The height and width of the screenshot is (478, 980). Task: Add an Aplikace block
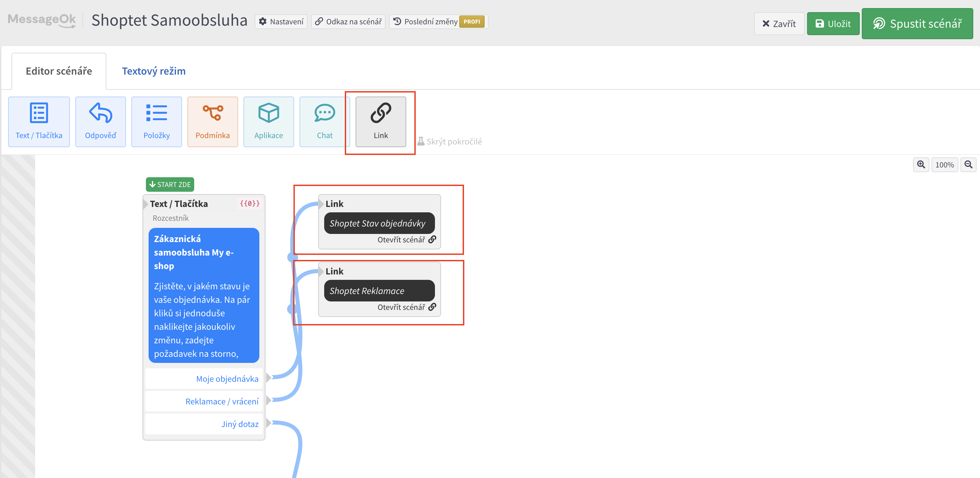click(268, 122)
